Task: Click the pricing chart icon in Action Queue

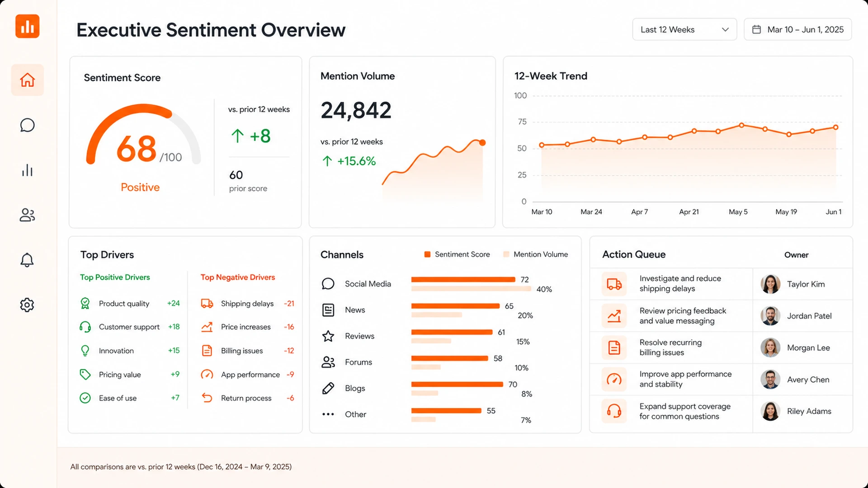Action: tap(614, 316)
